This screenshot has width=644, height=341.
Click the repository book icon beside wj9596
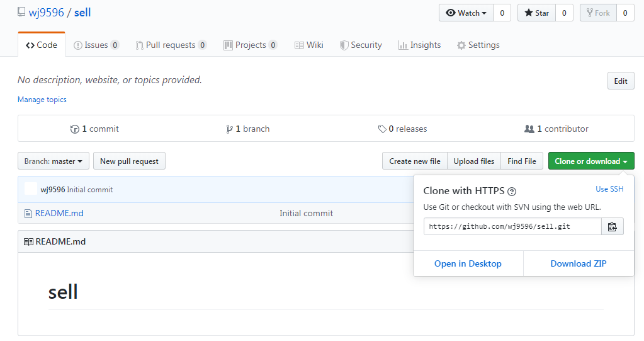(21, 13)
